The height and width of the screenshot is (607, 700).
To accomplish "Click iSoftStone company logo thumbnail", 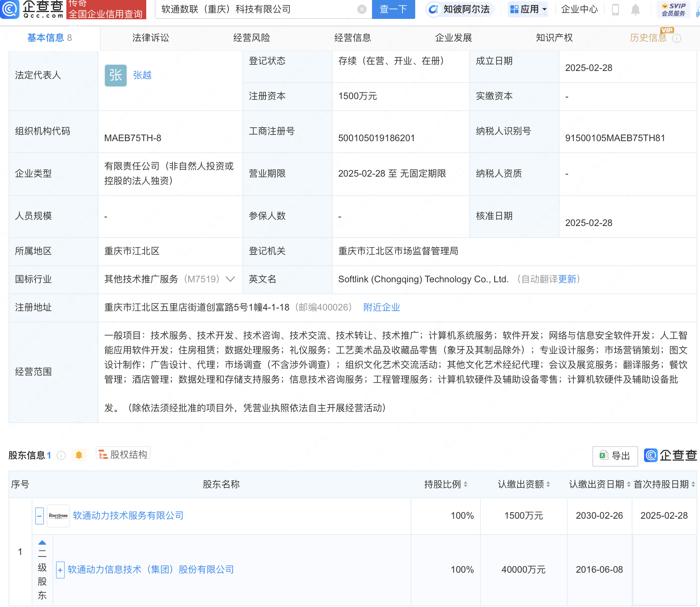I will click(x=58, y=516).
